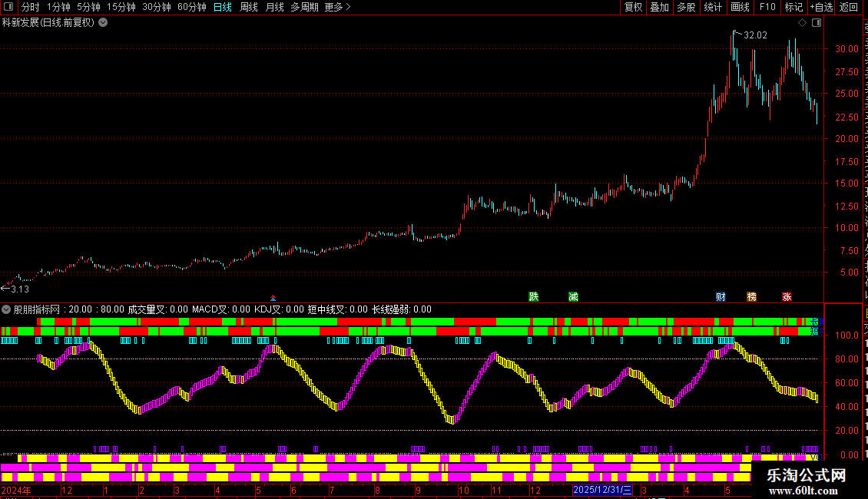Switch to 月线 monthly chart
This screenshot has height=499, width=868.
pyautogui.click(x=274, y=7)
